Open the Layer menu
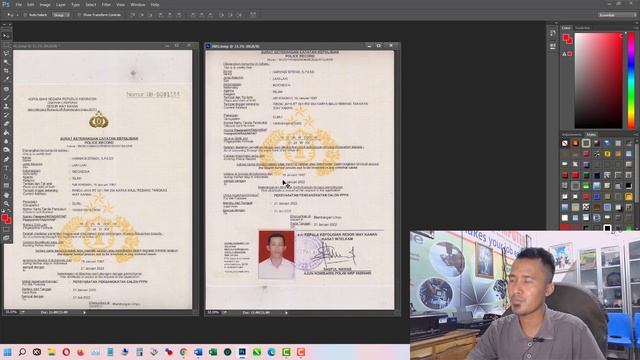Viewport: 640px width, 360px height. click(x=60, y=4)
